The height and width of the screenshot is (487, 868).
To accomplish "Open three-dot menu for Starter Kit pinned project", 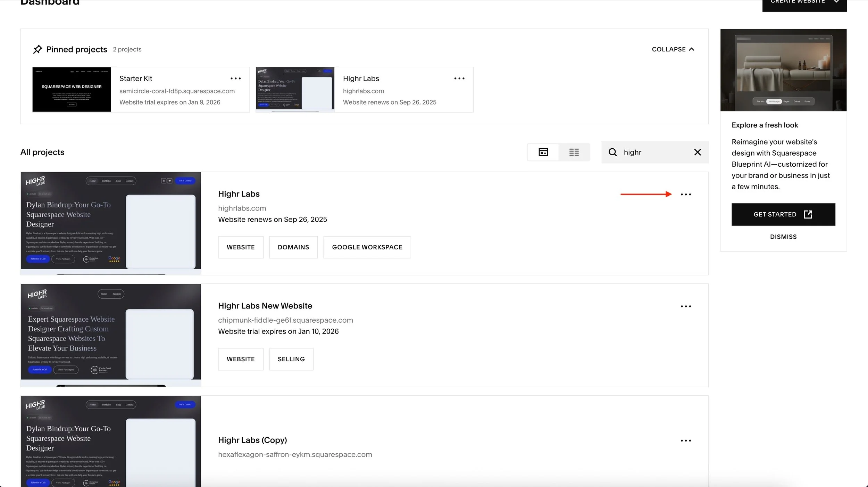I will [x=235, y=79].
